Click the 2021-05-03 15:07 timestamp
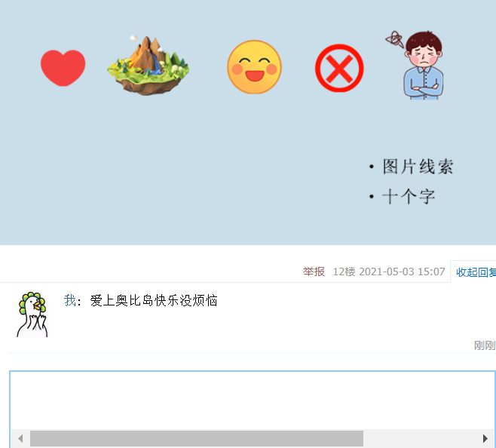This screenshot has width=496, height=448. (402, 272)
